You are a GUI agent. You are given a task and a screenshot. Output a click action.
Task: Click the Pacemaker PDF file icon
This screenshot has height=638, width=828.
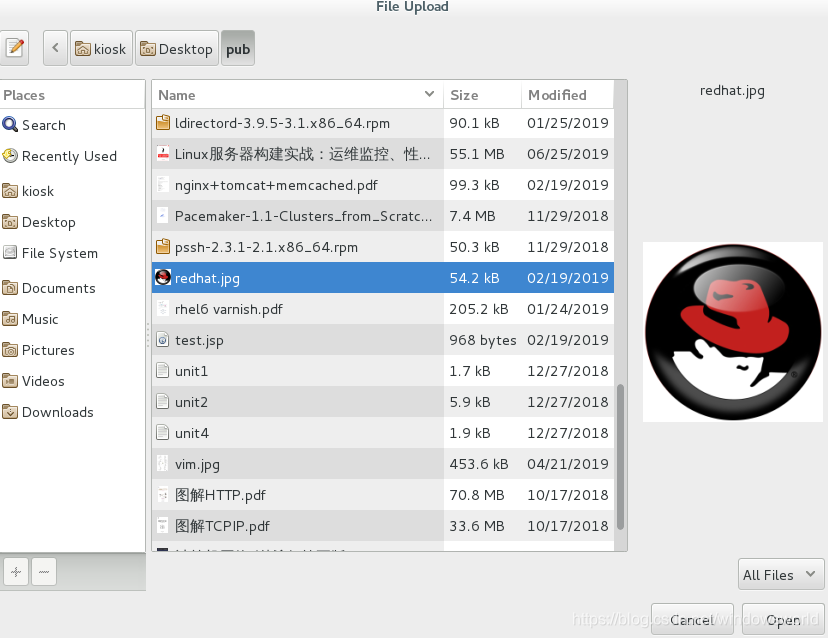click(163, 215)
